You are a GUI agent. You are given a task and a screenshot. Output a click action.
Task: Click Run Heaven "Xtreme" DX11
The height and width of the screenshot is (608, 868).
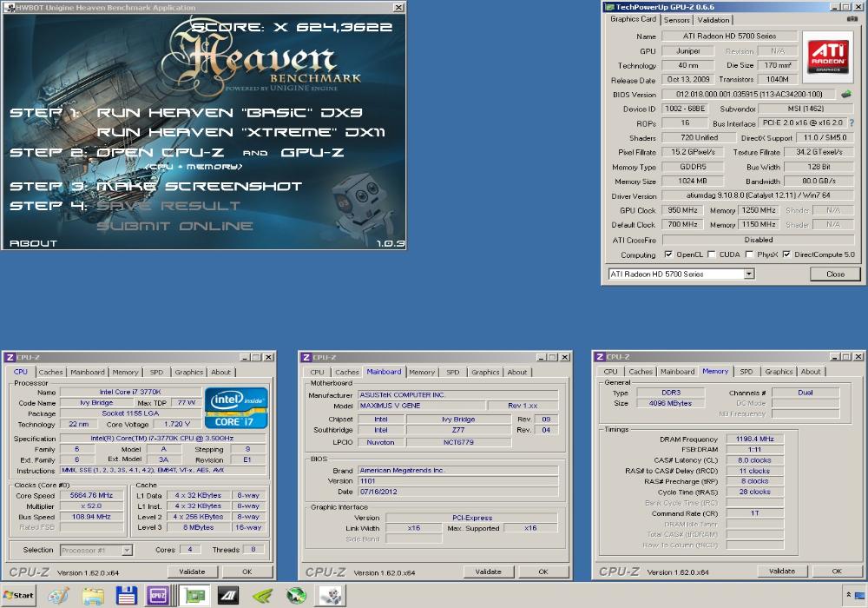[240, 132]
